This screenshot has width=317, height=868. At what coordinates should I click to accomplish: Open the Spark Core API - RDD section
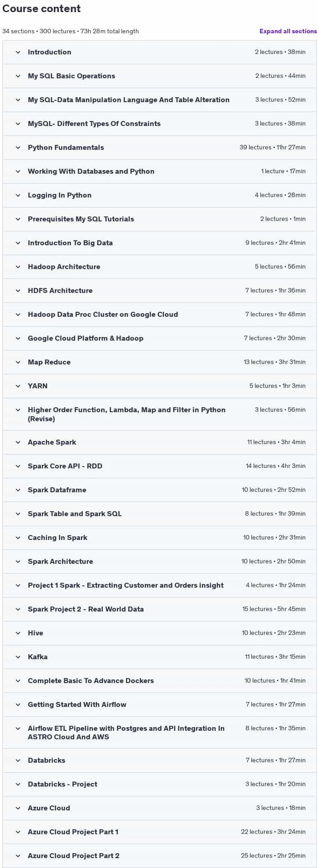coord(160,466)
